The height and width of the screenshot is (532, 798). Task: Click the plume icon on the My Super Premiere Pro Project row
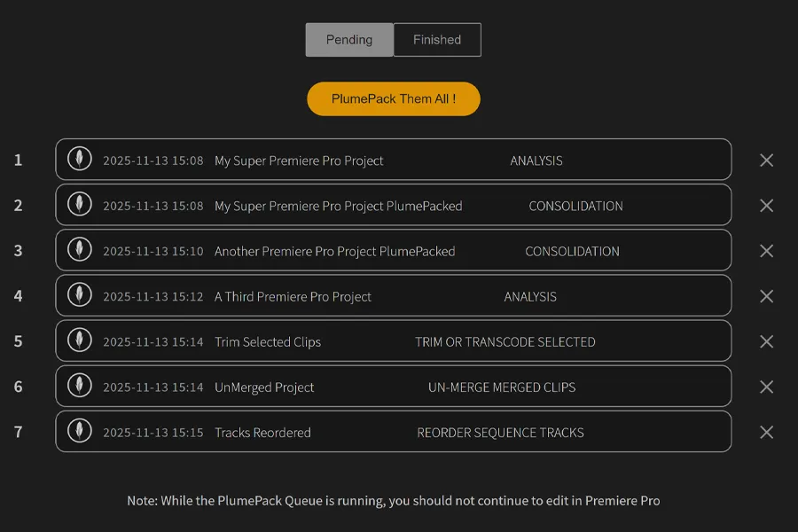79,160
